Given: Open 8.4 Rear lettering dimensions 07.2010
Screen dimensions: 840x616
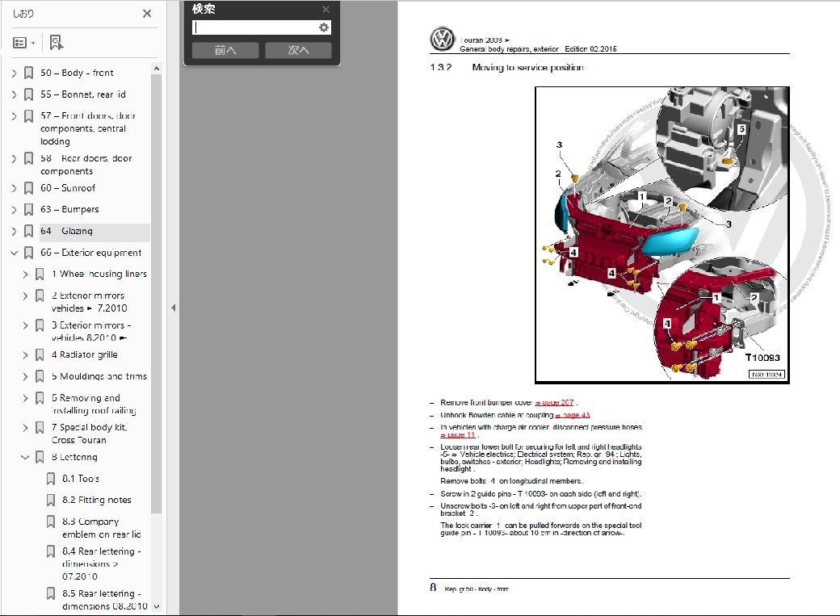Looking at the screenshot, I should tap(102, 564).
